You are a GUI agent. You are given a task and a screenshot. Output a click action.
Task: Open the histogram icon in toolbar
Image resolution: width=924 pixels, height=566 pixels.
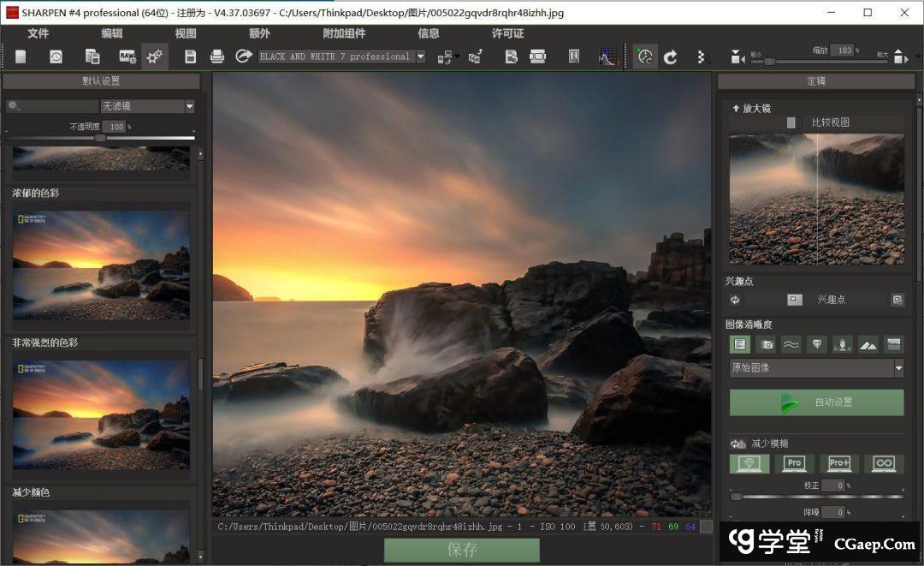(x=607, y=57)
